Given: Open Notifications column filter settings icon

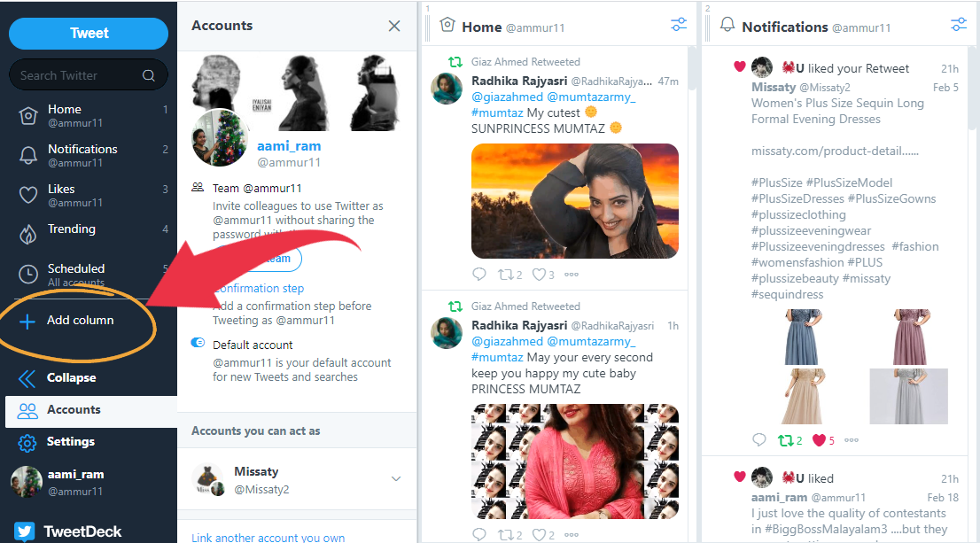Looking at the screenshot, I should click(x=958, y=26).
